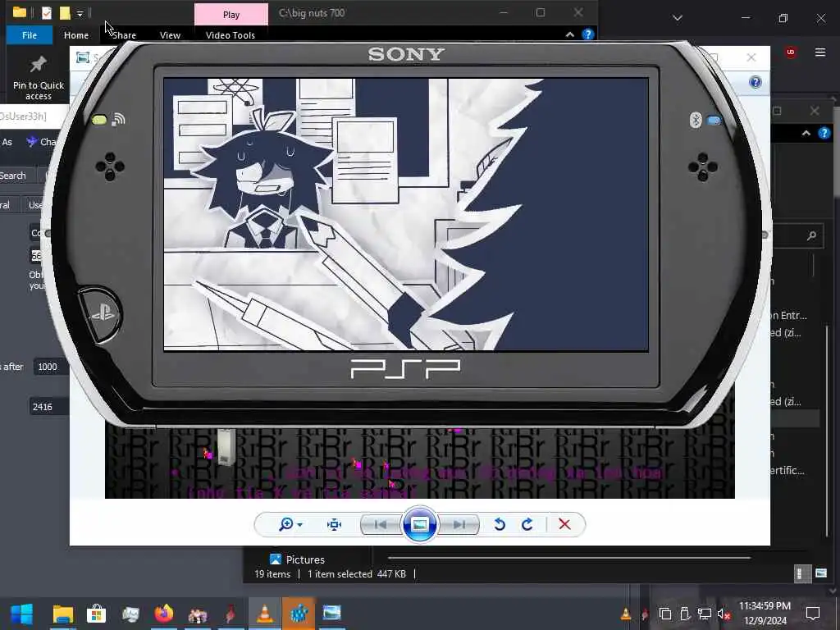Click the highlighted orange taskbar app
Image resolution: width=840 pixels, height=630 pixels.
[x=299, y=614]
